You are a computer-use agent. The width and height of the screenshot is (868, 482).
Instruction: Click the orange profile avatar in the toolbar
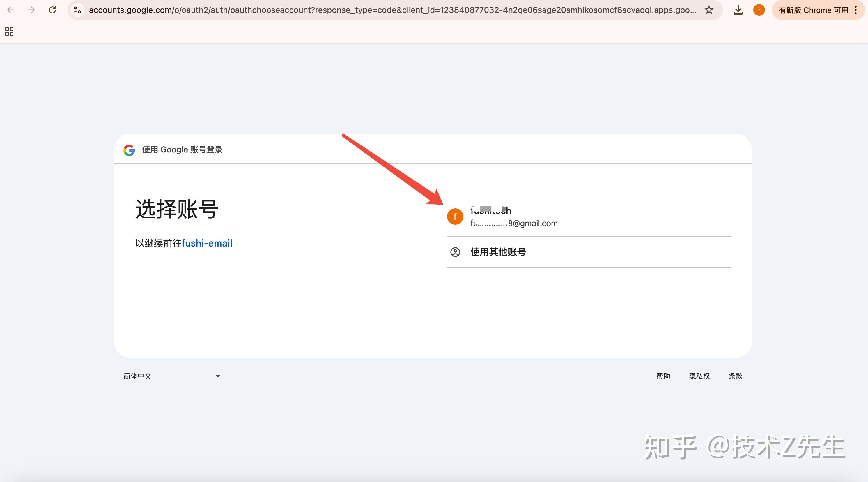(x=759, y=10)
